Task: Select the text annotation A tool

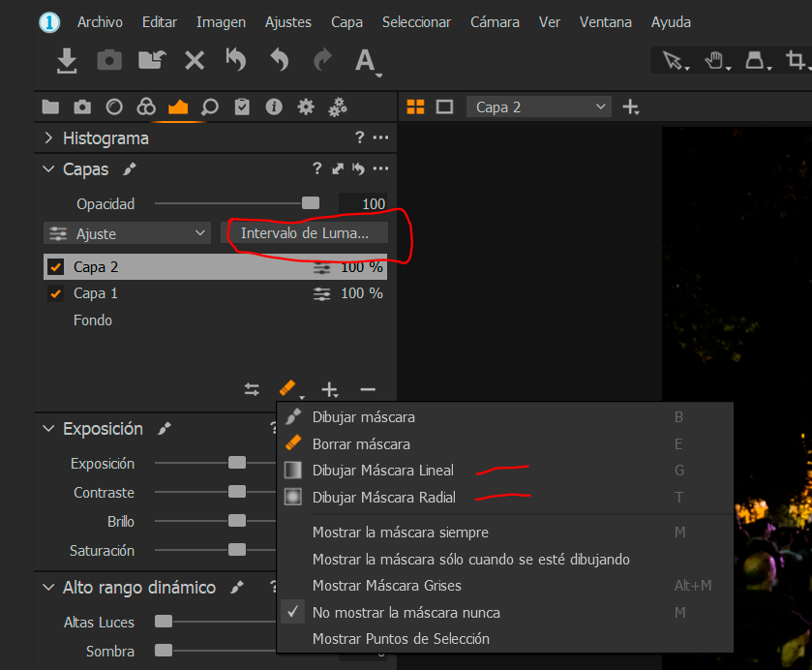Action: pyautogui.click(x=367, y=61)
